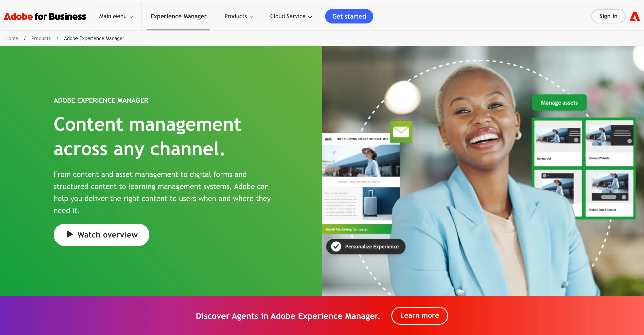Click the red Adobe logo icon at top right
Image resolution: width=644 pixels, height=335 pixels.
pos(635,17)
